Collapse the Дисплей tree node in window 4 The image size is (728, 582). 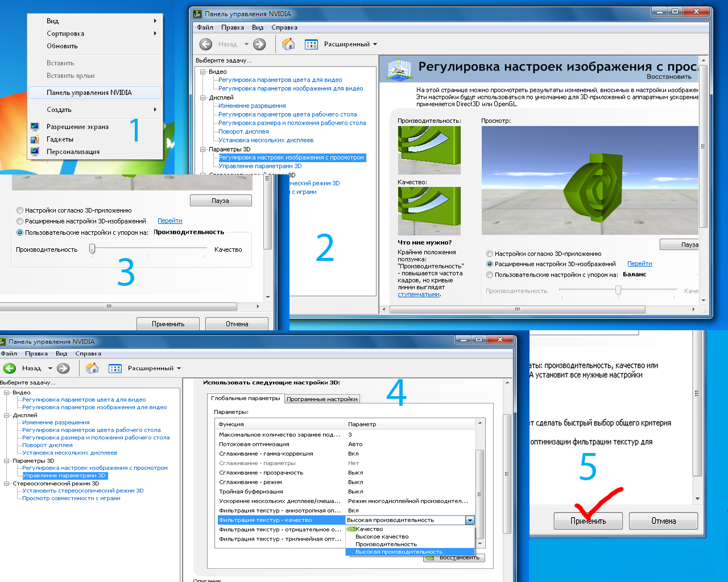point(7,415)
